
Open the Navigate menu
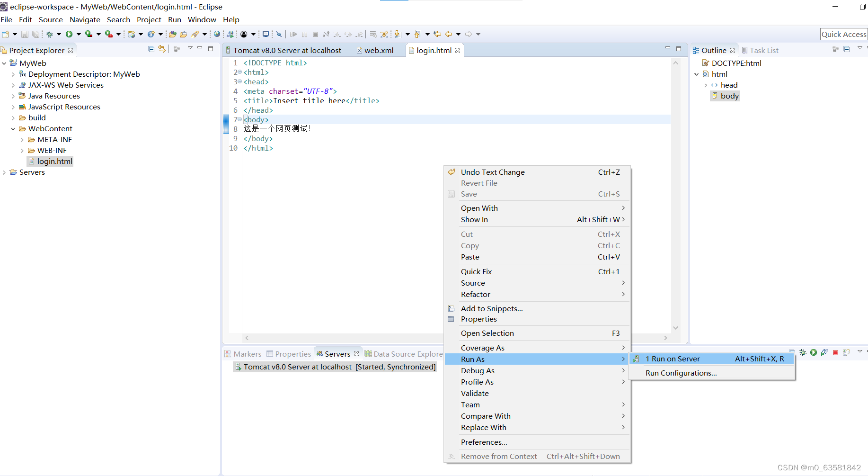pos(85,19)
